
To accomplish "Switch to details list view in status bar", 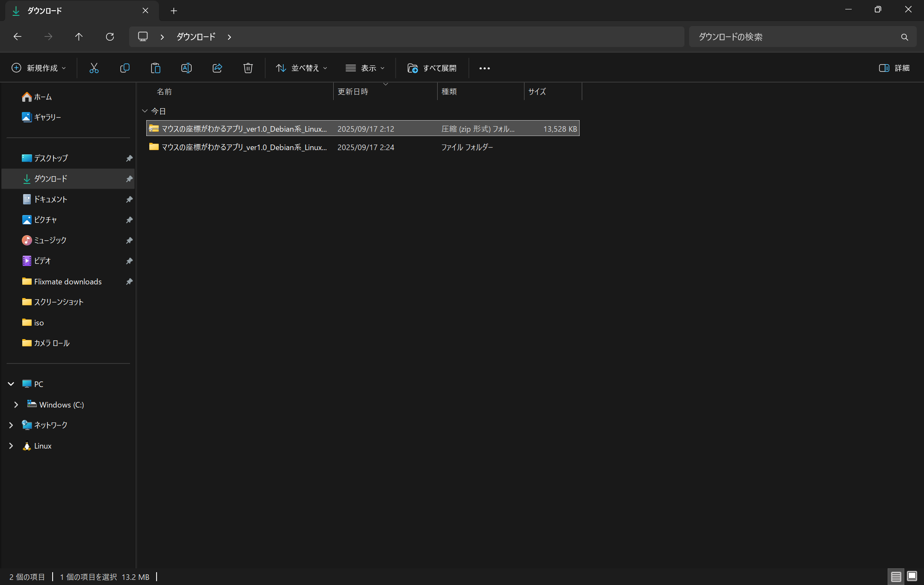I will pos(896,576).
